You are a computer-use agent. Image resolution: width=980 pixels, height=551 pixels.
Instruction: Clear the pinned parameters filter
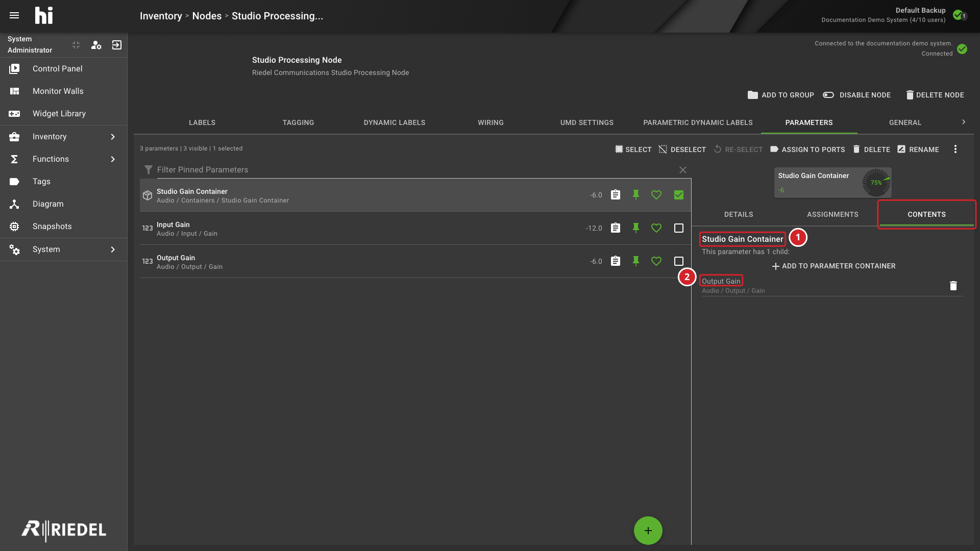(683, 170)
